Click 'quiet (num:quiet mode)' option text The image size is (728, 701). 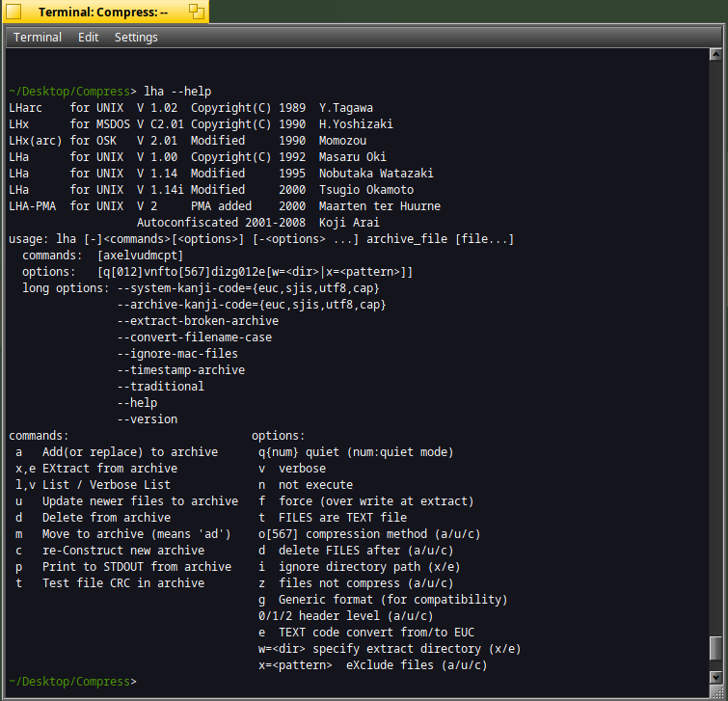[379, 452]
